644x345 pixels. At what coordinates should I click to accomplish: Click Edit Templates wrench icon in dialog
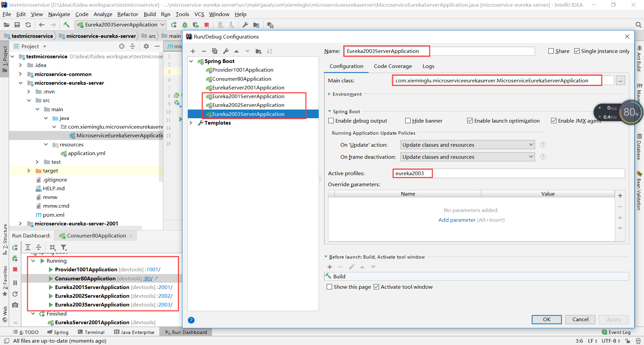[226, 51]
